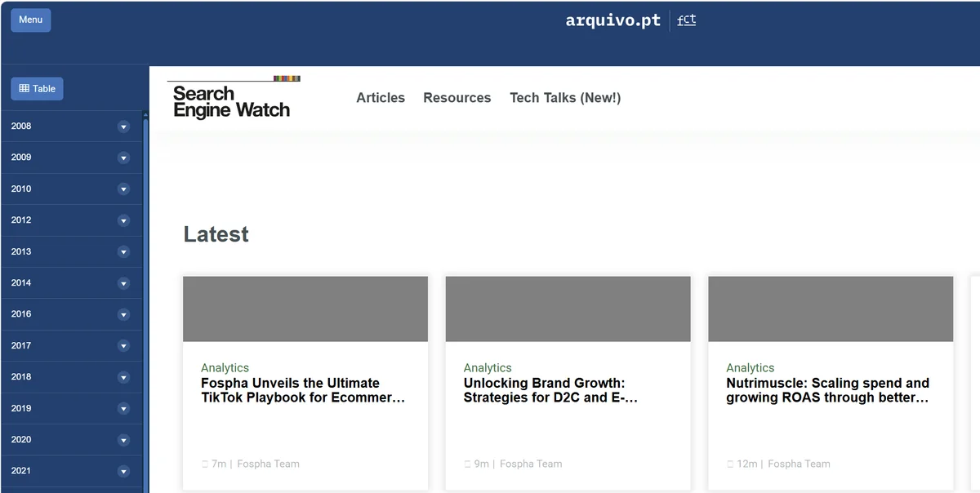Click Fospha Team author on 9m card

click(x=531, y=464)
